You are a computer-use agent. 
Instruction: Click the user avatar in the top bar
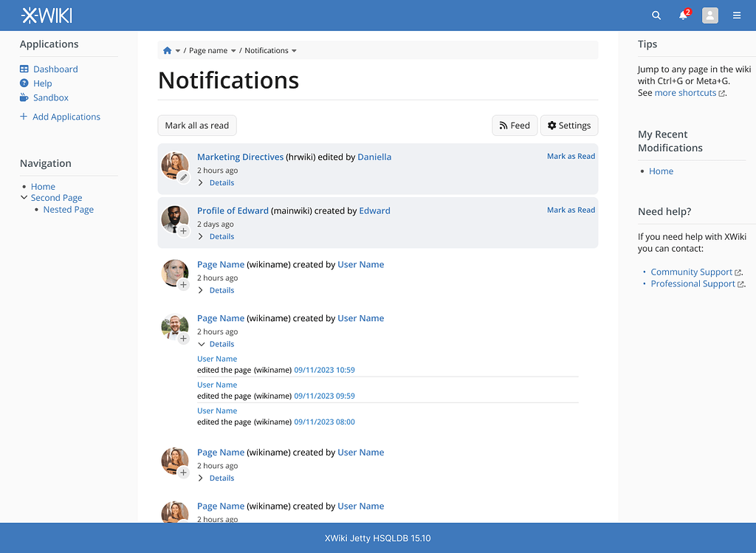click(709, 15)
